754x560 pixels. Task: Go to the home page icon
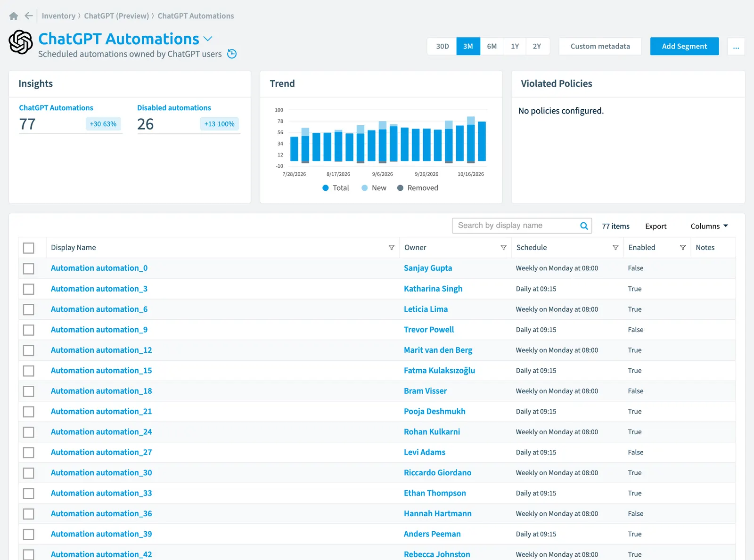(x=14, y=16)
